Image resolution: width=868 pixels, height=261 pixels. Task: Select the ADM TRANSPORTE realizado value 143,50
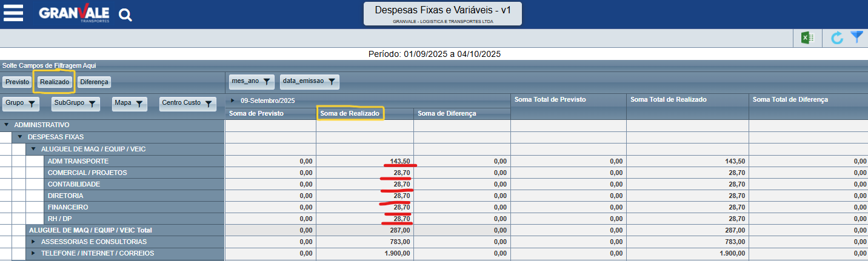tap(399, 161)
